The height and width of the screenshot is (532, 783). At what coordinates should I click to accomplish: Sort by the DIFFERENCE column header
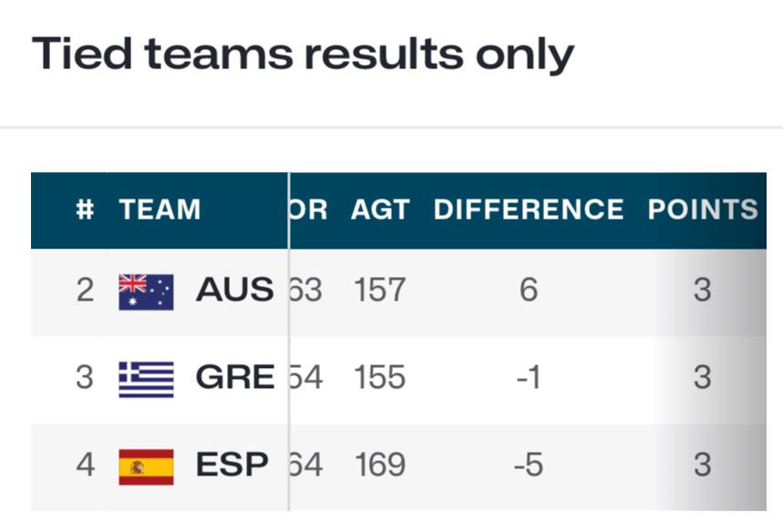[529, 210]
